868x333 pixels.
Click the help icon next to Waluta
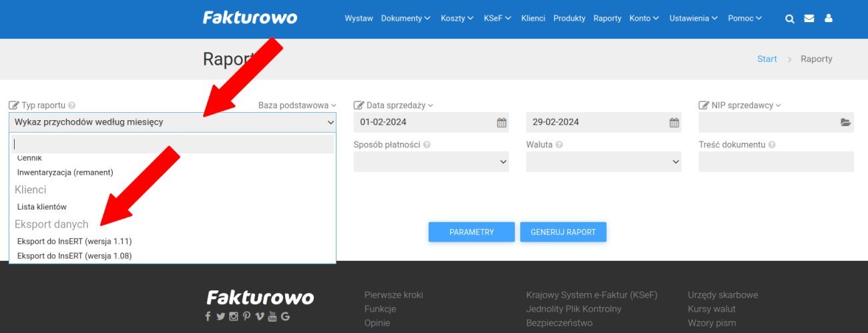coord(560,145)
